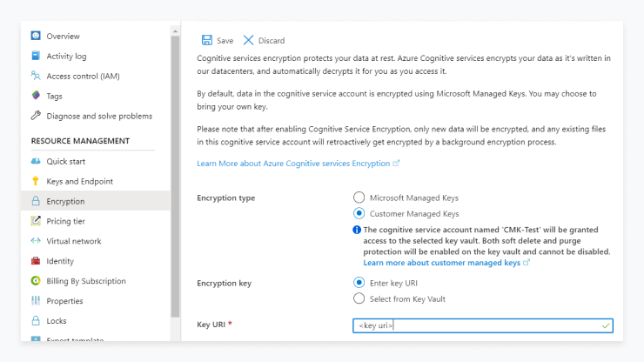Click the Overview icon in sidebar
Image resolution: width=644 pixels, height=362 pixels.
point(36,36)
